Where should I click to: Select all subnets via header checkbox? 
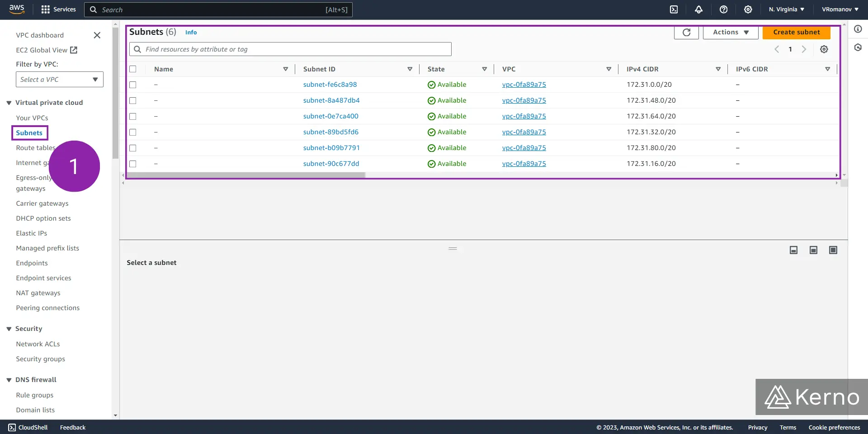[x=133, y=69]
